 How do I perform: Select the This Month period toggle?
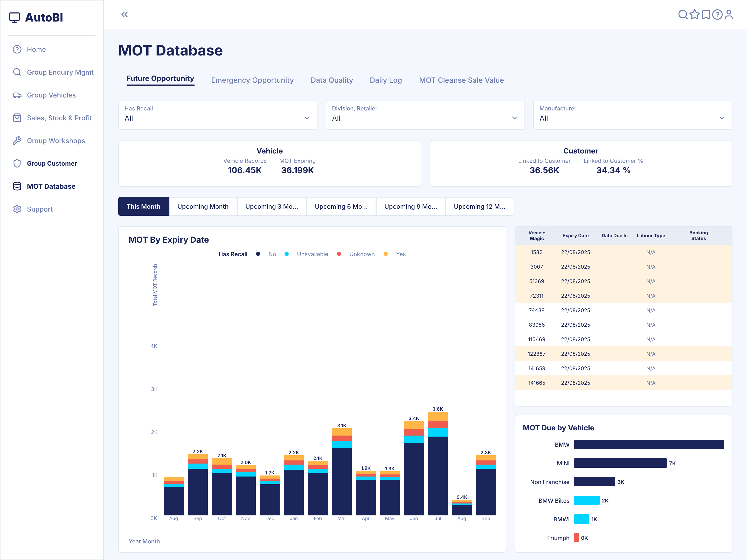click(143, 206)
